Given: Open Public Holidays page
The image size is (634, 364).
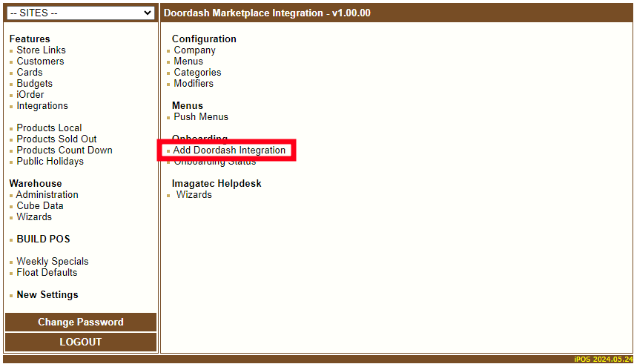Looking at the screenshot, I should (x=50, y=162).
